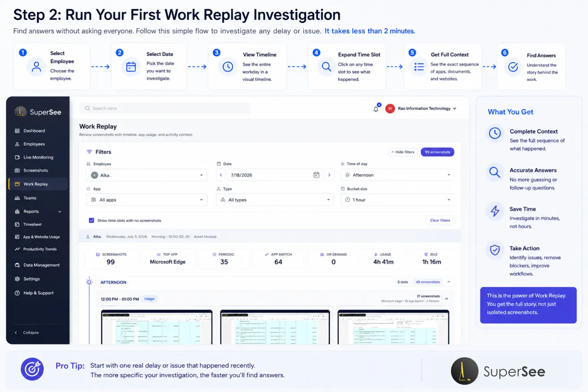Click Hide filters button

403,152
